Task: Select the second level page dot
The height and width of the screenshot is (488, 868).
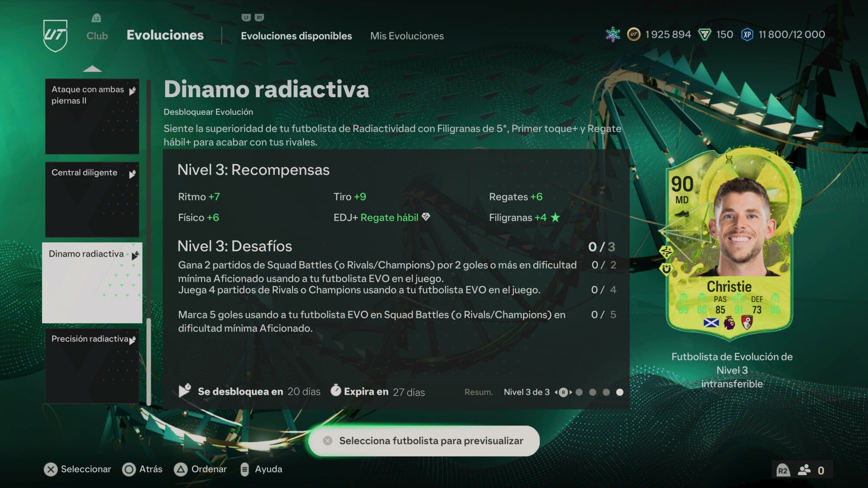Action: [592, 392]
